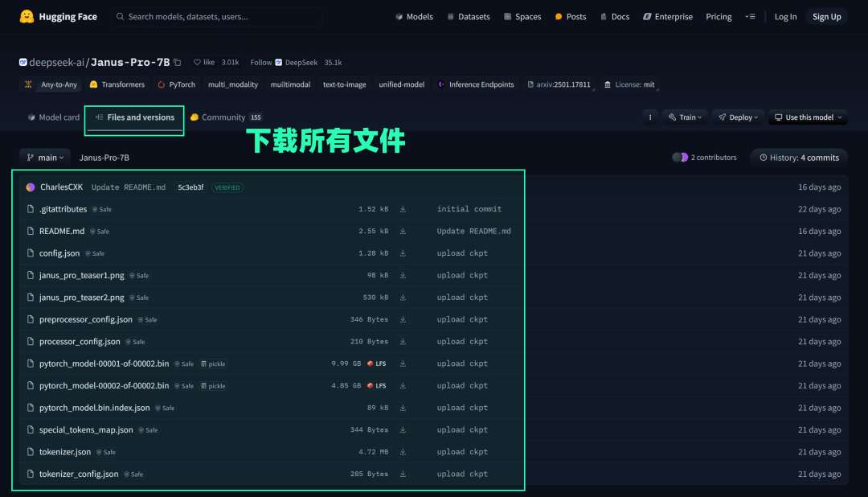Open the Use this model dropdown
This screenshot has height=497, width=868.
[x=808, y=117]
